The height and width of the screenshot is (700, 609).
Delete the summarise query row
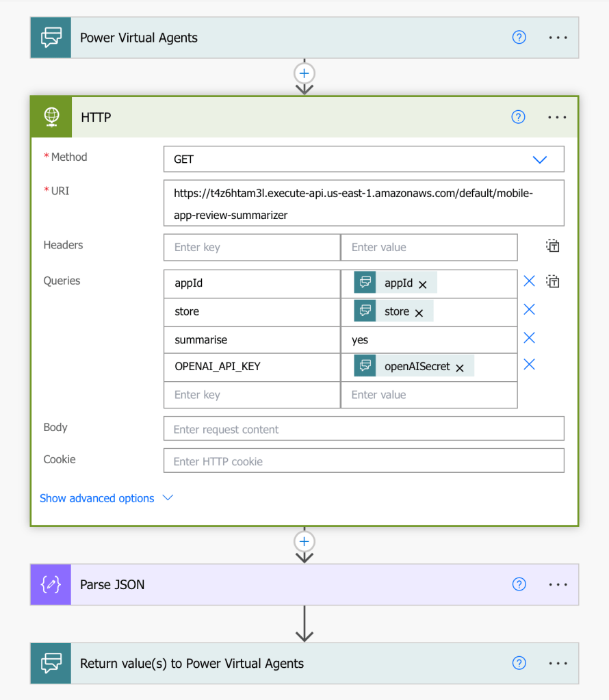click(x=529, y=338)
